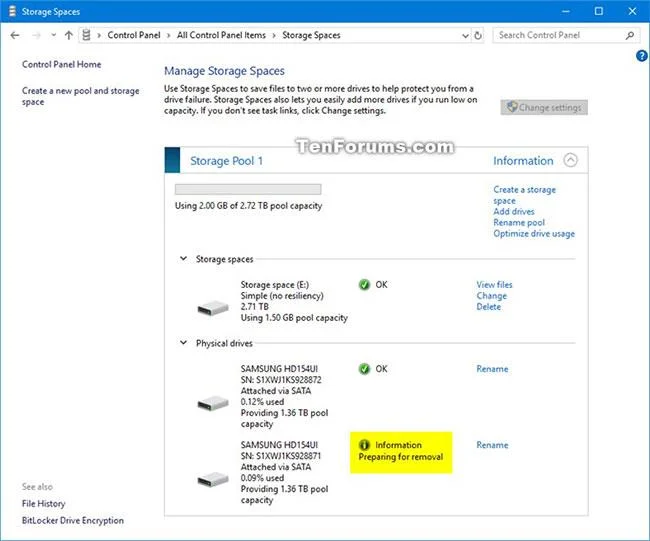Select Control Panel in the breadcrumb
650x541 pixels.
click(x=134, y=35)
